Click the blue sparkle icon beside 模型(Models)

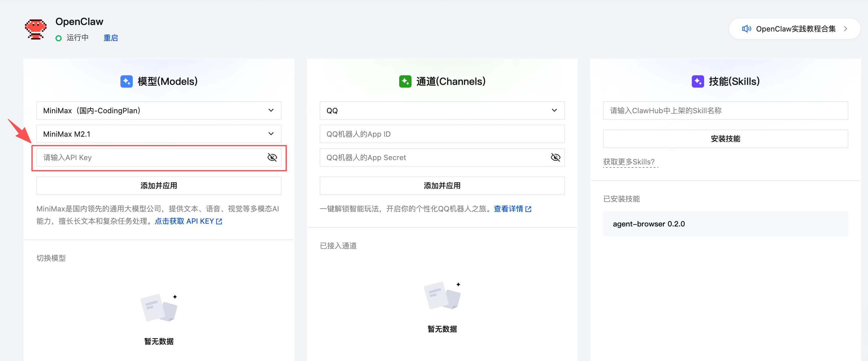click(x=126, y=81)
